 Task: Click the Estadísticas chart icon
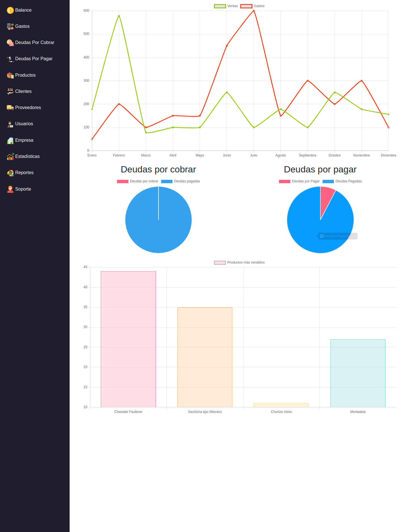(x=10, y=157)
